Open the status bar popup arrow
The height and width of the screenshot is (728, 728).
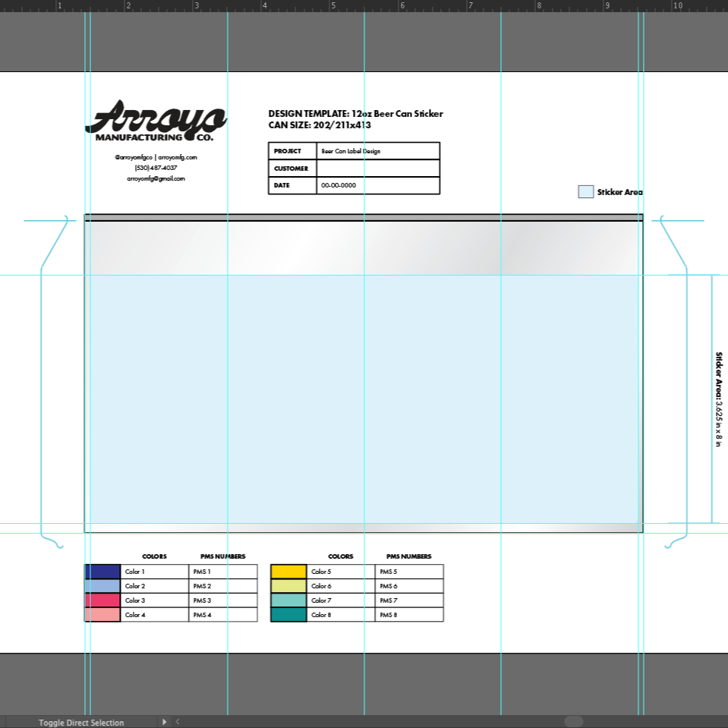click(x=164, y=722)
